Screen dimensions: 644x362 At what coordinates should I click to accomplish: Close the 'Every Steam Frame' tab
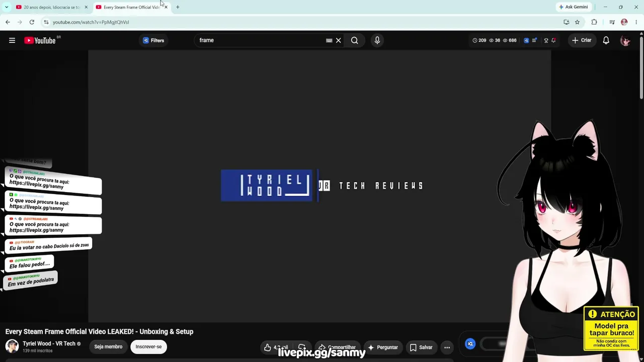click(166, 7)
